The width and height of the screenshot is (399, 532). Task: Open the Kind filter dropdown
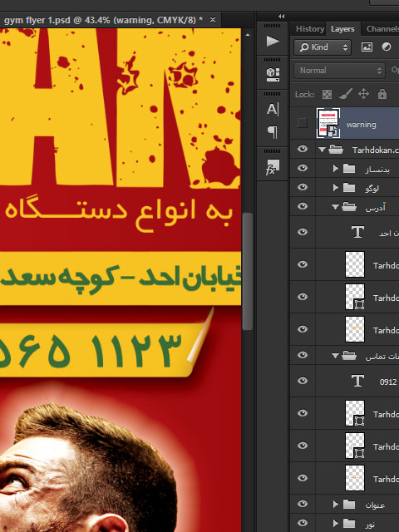[323, 47]
